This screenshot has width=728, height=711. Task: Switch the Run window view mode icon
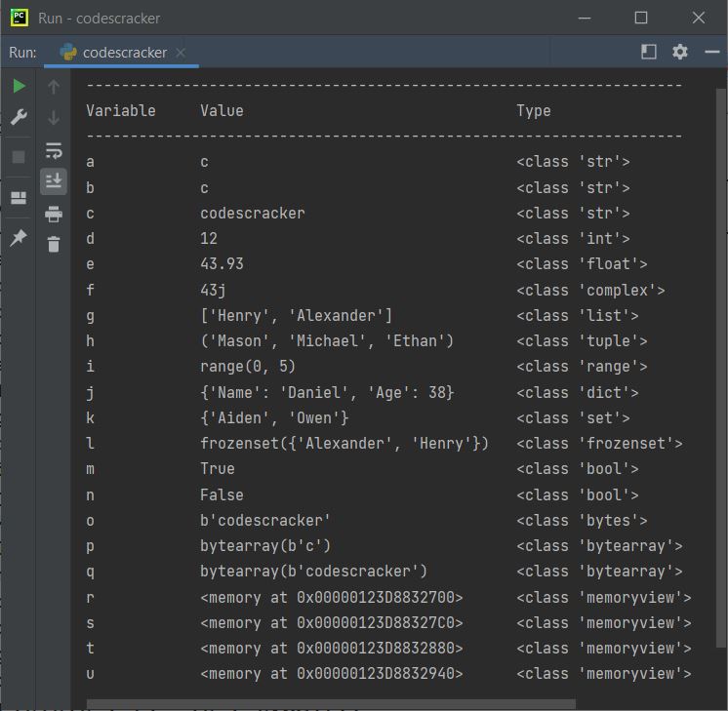click(648, 52)
